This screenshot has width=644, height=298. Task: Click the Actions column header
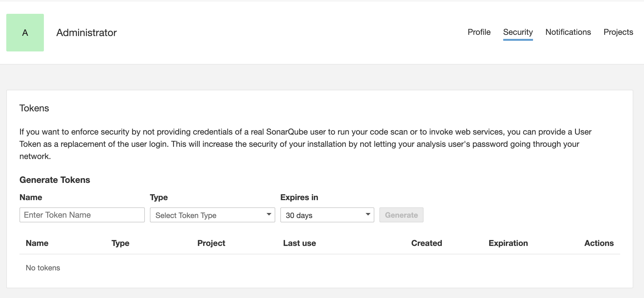599,243
